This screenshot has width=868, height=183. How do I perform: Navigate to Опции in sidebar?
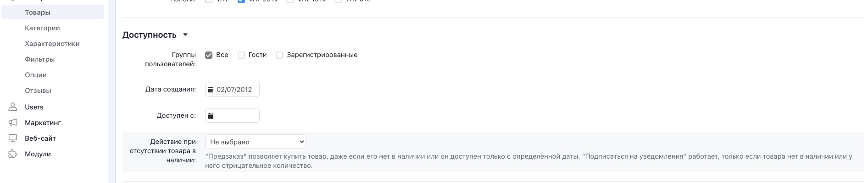tap(36, 75)
